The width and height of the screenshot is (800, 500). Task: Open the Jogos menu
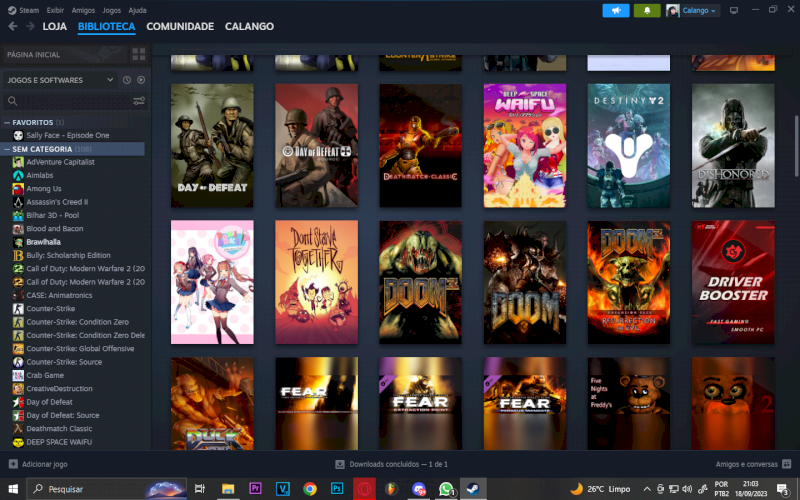coord(111,10)
